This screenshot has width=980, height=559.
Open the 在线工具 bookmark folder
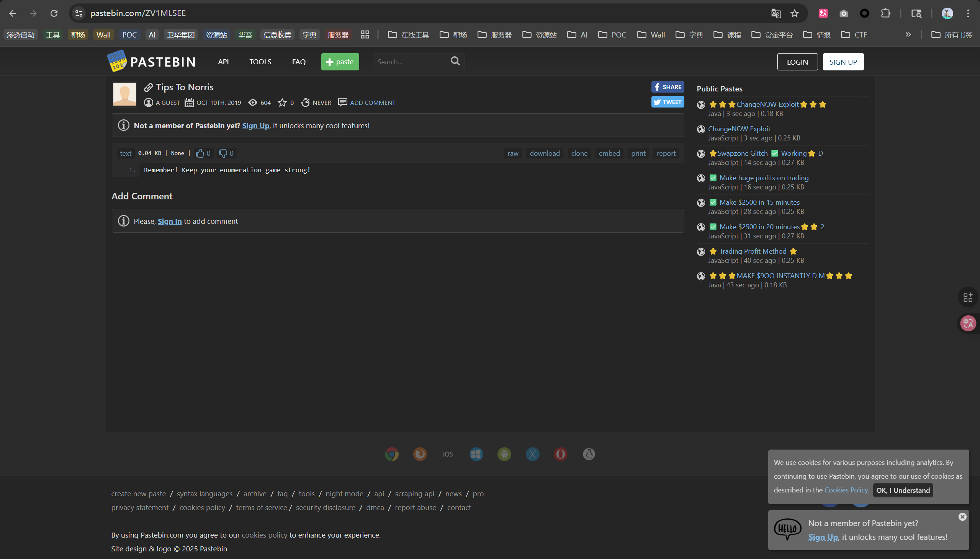pyautogui.click(x=408, y=35)
